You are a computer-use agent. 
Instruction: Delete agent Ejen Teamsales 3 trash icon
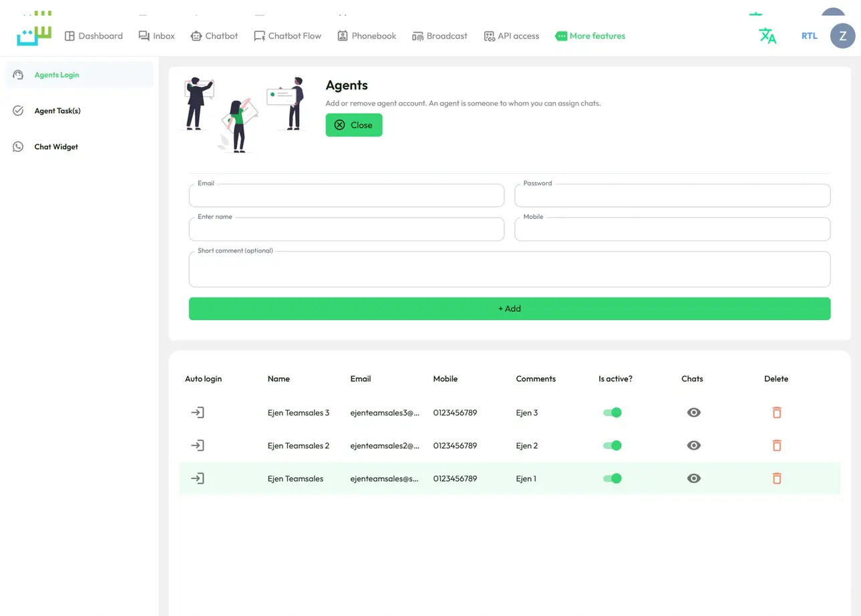777,412
